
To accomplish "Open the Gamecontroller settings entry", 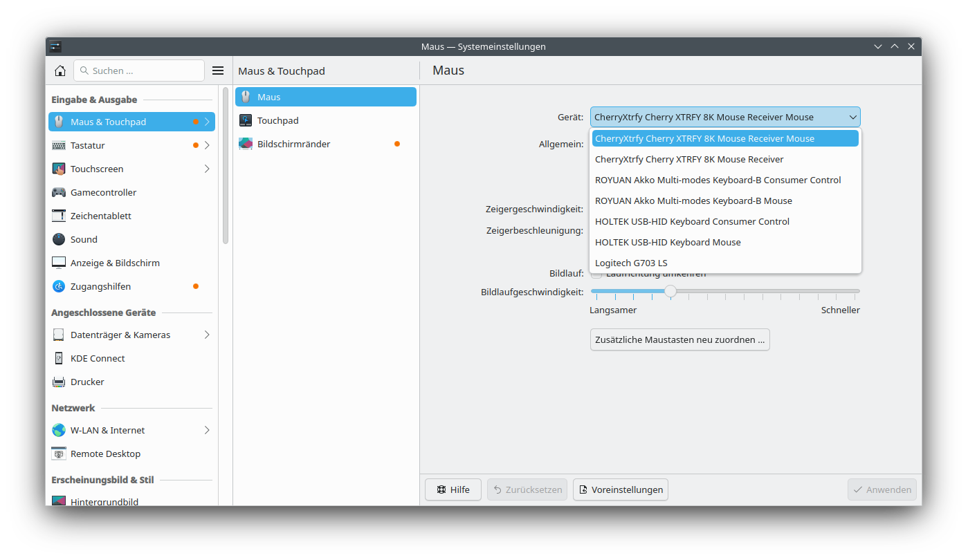I will pyautogui.click(x=131, y=192).
